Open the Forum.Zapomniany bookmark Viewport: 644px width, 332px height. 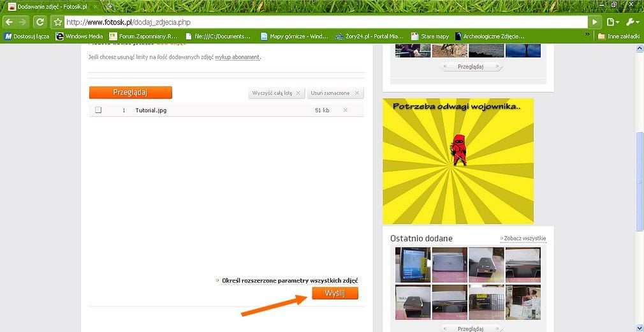coord(143,36)
